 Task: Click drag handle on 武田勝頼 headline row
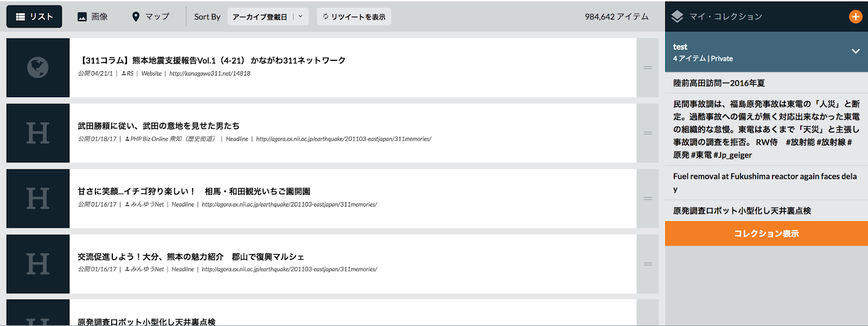pos(647,133)
